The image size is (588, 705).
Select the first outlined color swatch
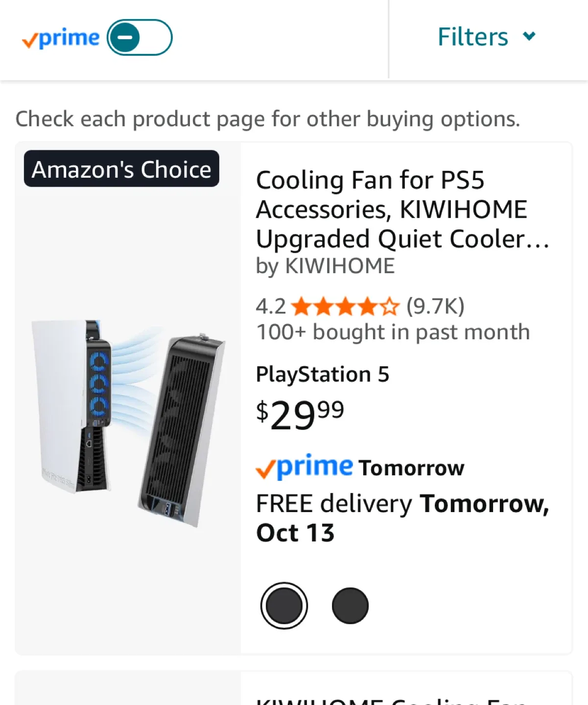284,606
